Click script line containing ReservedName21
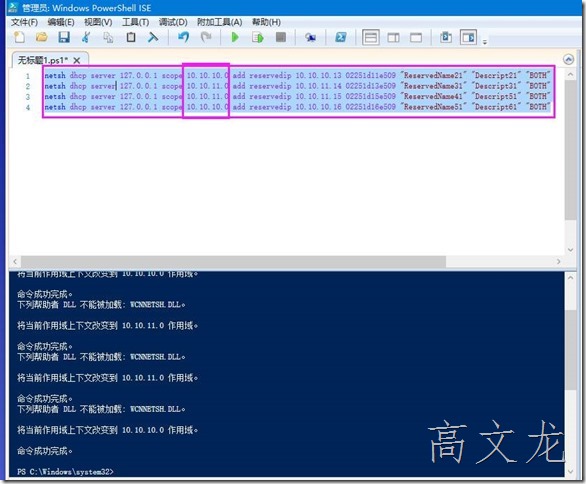The image size is (586, 484). click(297, 75)
